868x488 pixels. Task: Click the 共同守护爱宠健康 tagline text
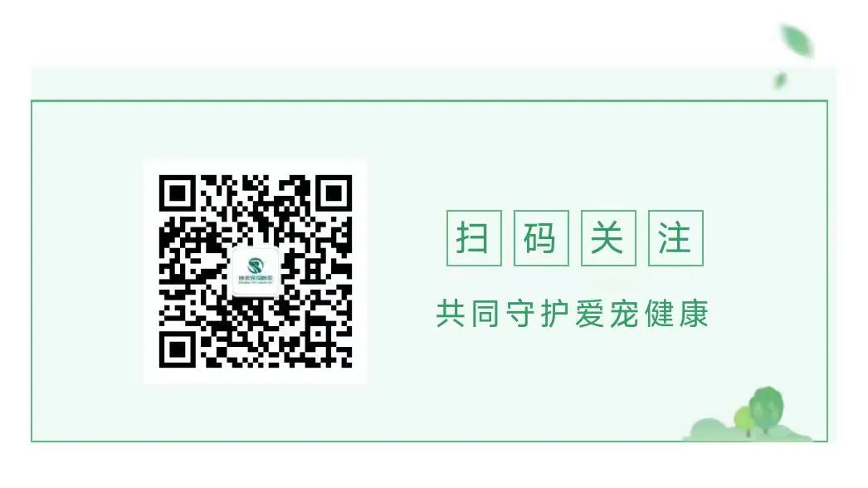point(573,314)
